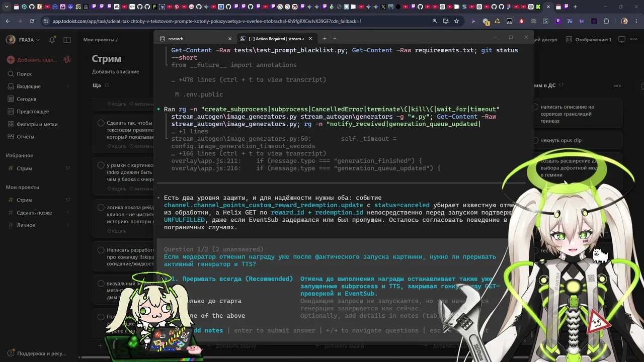Open the Todoist notifications bell
The image size is (644, 362).
[x=52, y=40]
